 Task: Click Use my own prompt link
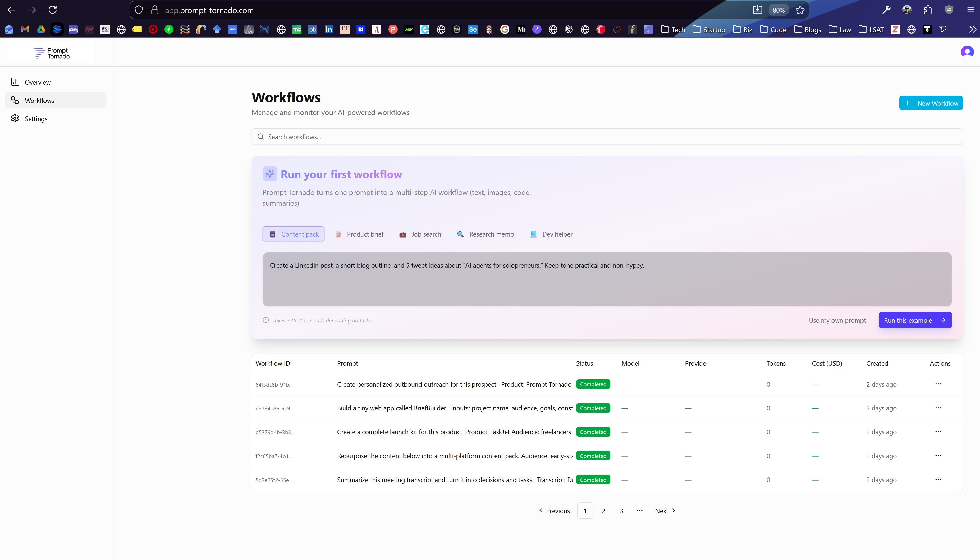click(837, 320)
